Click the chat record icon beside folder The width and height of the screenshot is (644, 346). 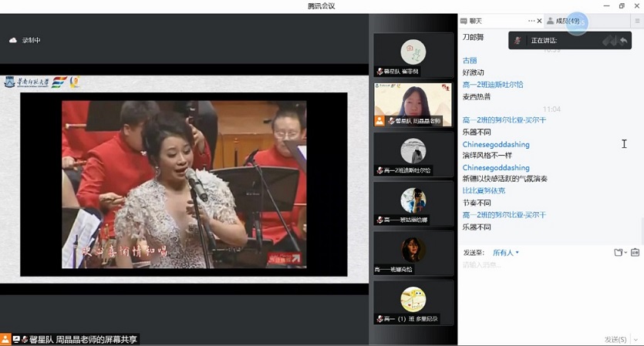635,253
